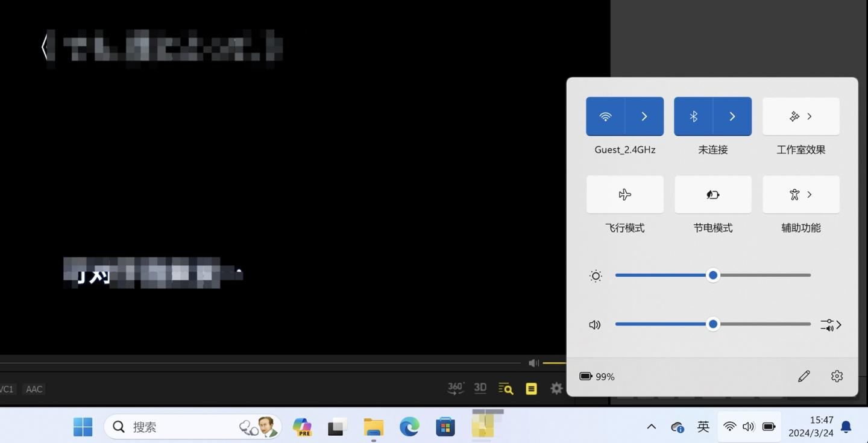This screenshot has width=868, height=443.
Task: Mute the player using its speaker icon
Action: (533, 363)
